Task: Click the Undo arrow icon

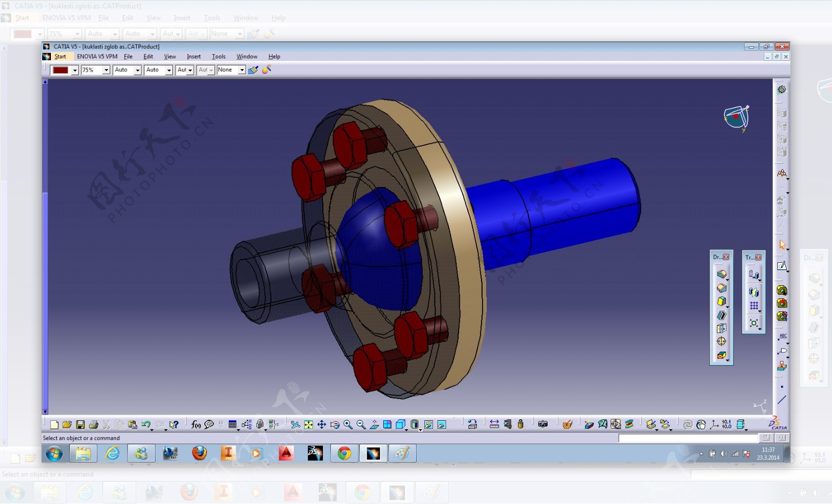Action: click(x=146, y=425)
